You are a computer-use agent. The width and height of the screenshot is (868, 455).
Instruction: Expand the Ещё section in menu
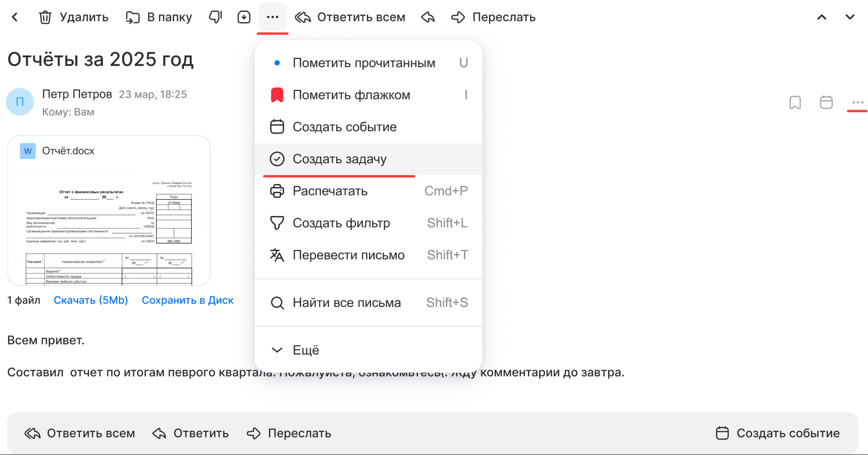click(x=305, y=350)
